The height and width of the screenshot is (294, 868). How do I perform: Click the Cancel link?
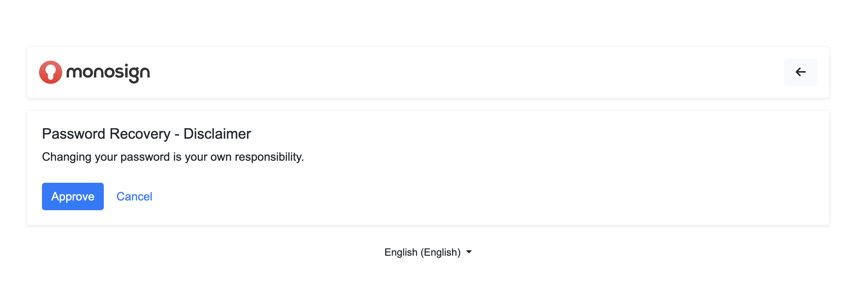(x=134, y=196)
